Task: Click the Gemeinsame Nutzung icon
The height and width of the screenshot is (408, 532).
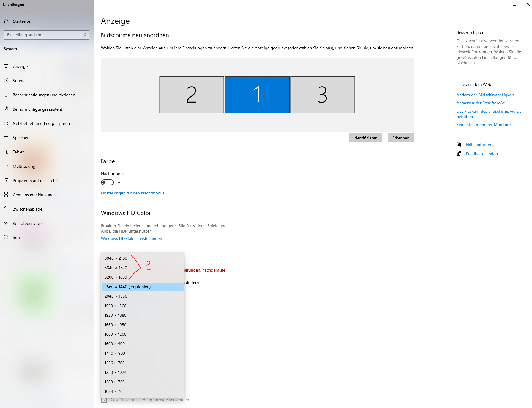Action: 6,194
